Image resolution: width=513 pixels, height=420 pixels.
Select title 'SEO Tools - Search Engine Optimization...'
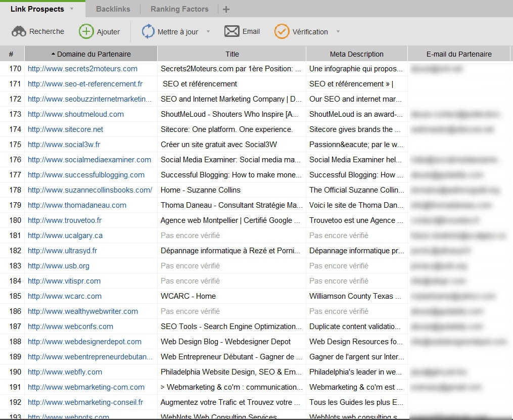pyautogui.click(x=231, y=326)
